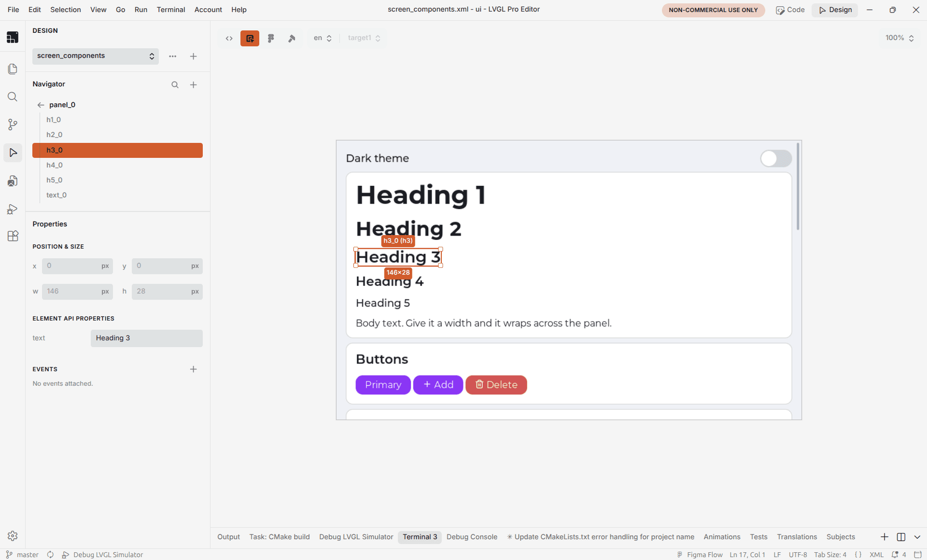The image size is (927, 560).
Task: Open the image assets icon in activity bar
Action: point(13,181)
